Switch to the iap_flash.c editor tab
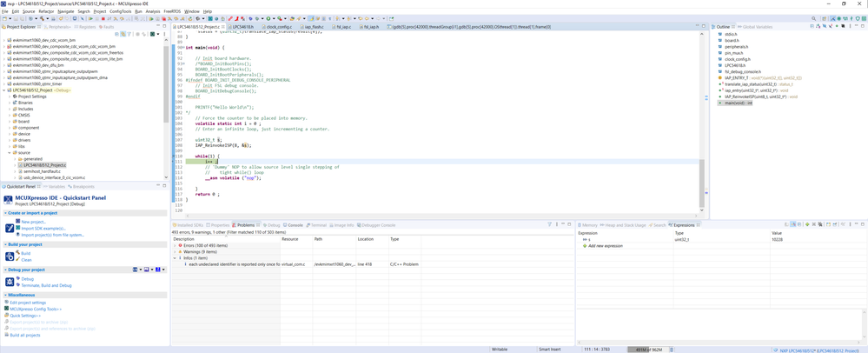Image resolution: width=868 pixels, height=353 pixels. (314, 27)
